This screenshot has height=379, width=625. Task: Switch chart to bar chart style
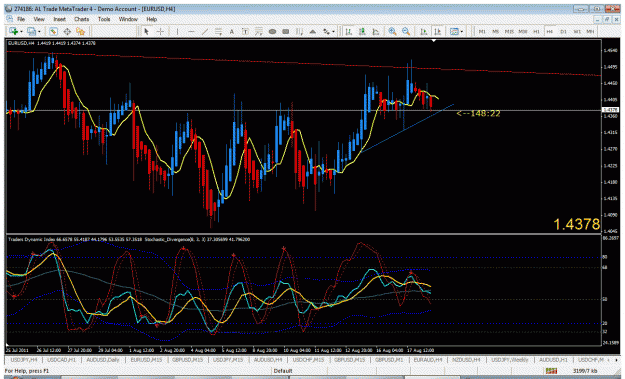[x=349, y=31]
